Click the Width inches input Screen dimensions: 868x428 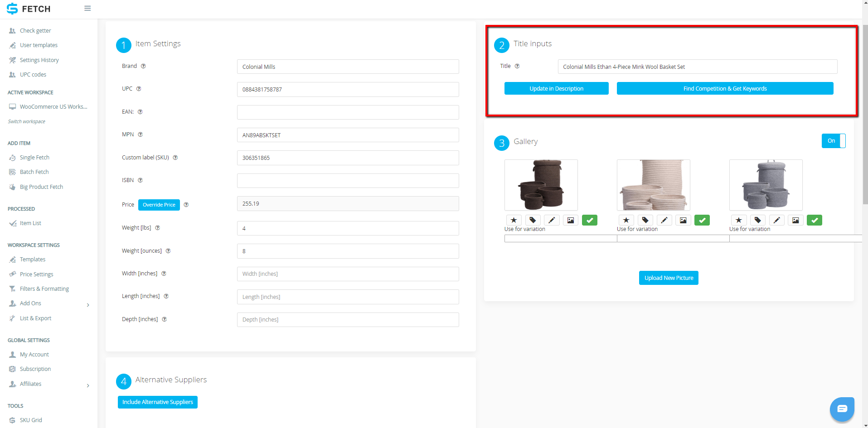point(348,274)
